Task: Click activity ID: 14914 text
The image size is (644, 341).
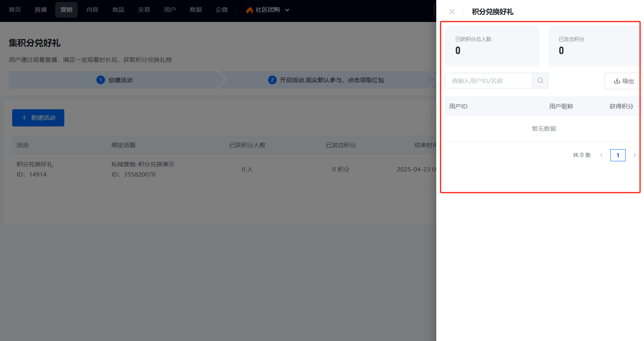Action: (x=31, y=175)
